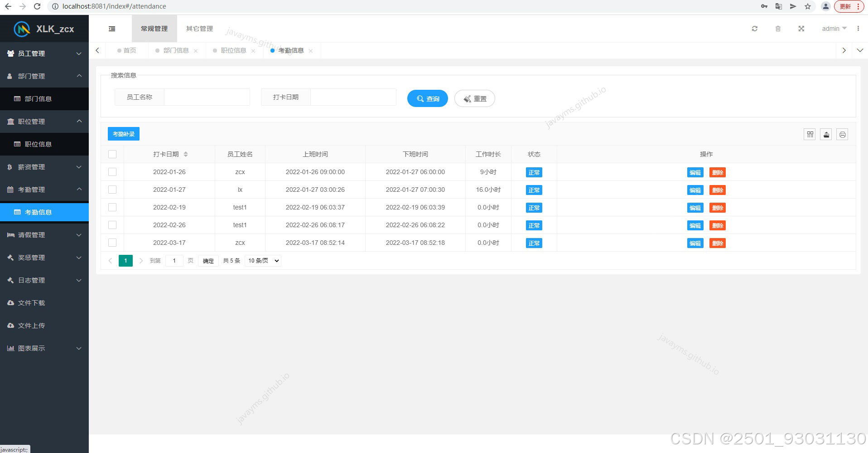This screenshot has height=453, width=868.
Task: Change the 10条/页 page size selector
Action: click(x=262, y=260)
